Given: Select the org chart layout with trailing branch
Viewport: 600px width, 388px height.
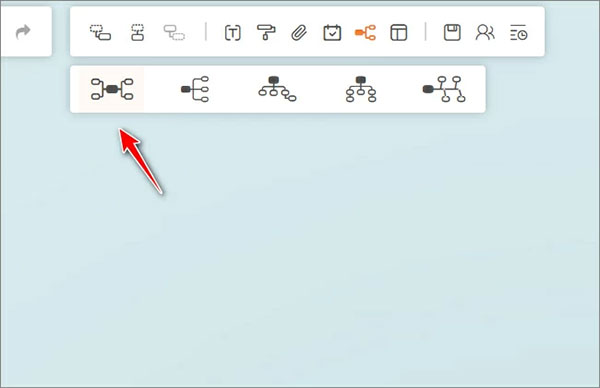Looking at the screenshot, I should [x=277, y=89].
